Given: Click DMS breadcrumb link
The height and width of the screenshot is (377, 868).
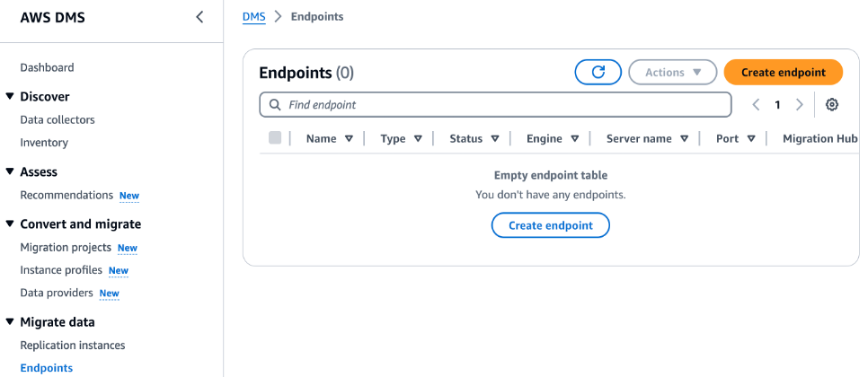Looking at the screenshot, I should [x=252, y=17].
